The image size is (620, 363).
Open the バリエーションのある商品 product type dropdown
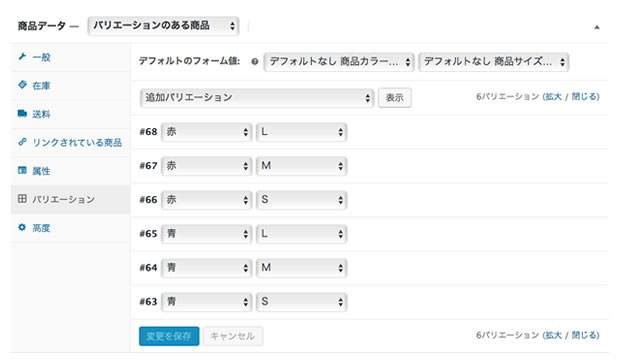point(163,26)
